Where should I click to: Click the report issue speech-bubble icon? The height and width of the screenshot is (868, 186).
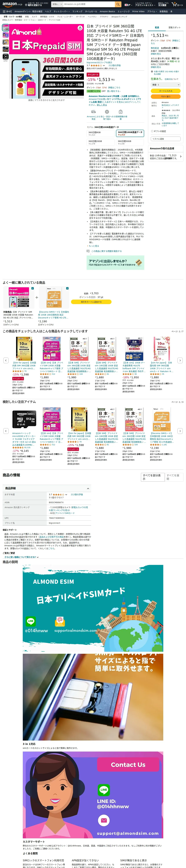pyautogui.click(x=88, y=251)
